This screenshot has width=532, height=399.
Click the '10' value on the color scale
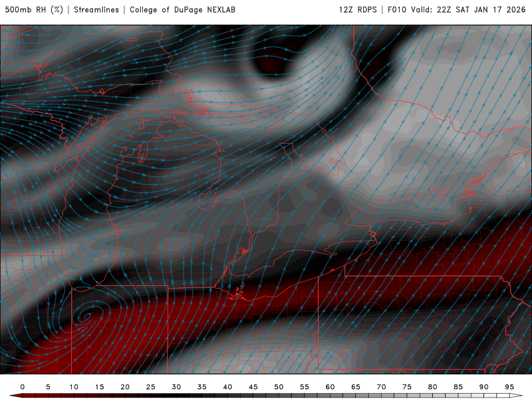point(74,387)
